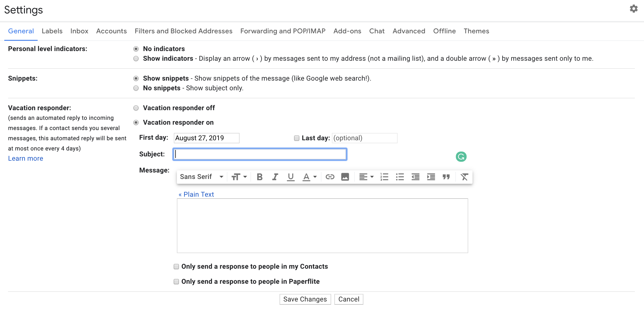Enable Only send to Contacts checkbox

tap(176, 266)
